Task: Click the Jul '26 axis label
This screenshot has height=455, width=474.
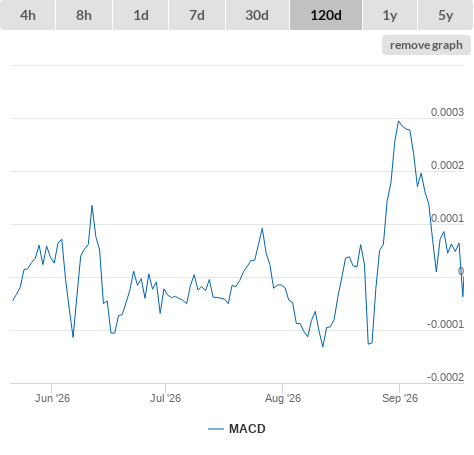Action: [x=165, y=398]
